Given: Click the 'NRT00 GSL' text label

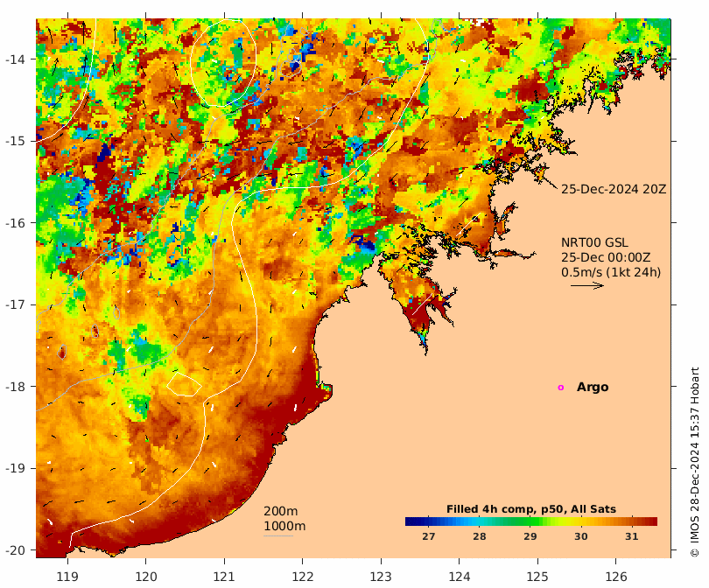Looking at the screenshot, I should [594, 242].
